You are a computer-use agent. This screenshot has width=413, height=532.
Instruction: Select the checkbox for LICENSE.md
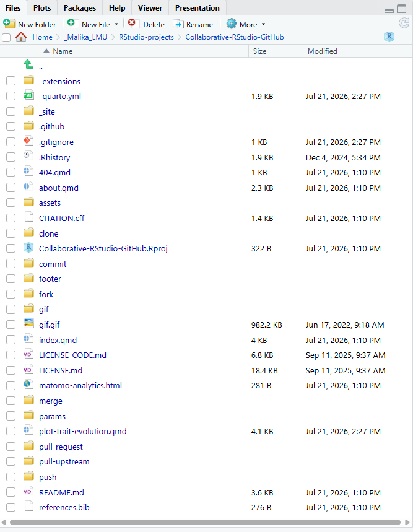[x=11, y=370]
